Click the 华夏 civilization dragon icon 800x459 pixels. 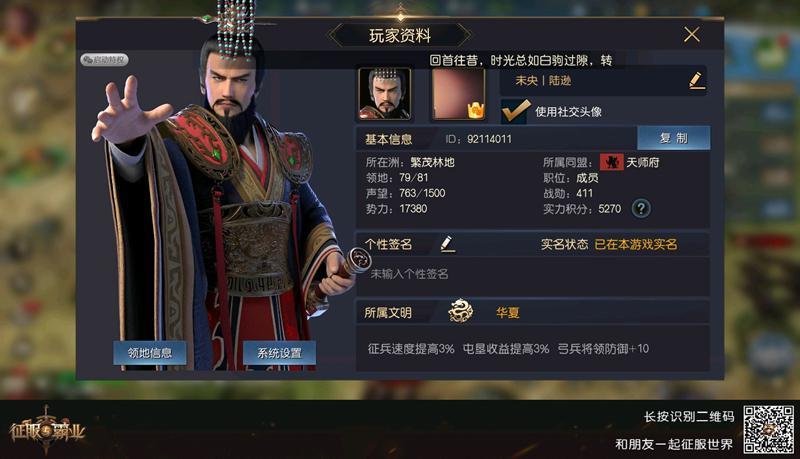(x=461, y=311)
